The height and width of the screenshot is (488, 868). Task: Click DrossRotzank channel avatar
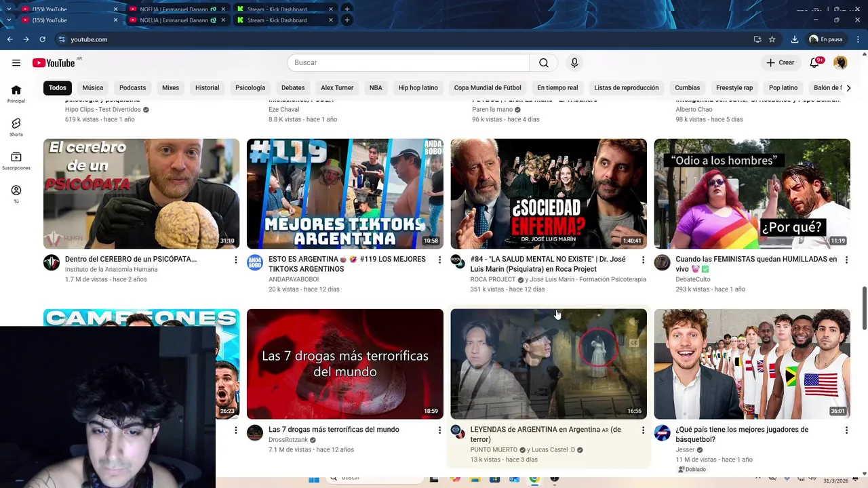coord(255,433)
